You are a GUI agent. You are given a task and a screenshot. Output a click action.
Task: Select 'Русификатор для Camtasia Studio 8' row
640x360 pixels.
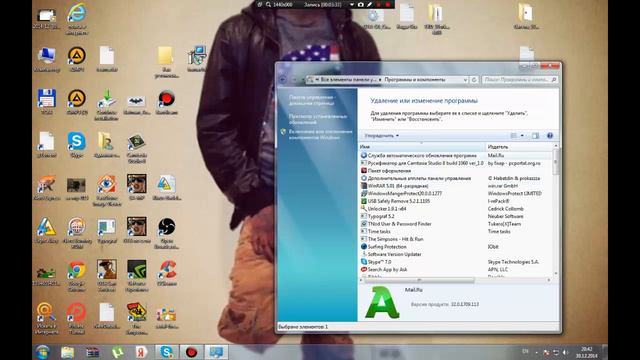pos(456,163)
